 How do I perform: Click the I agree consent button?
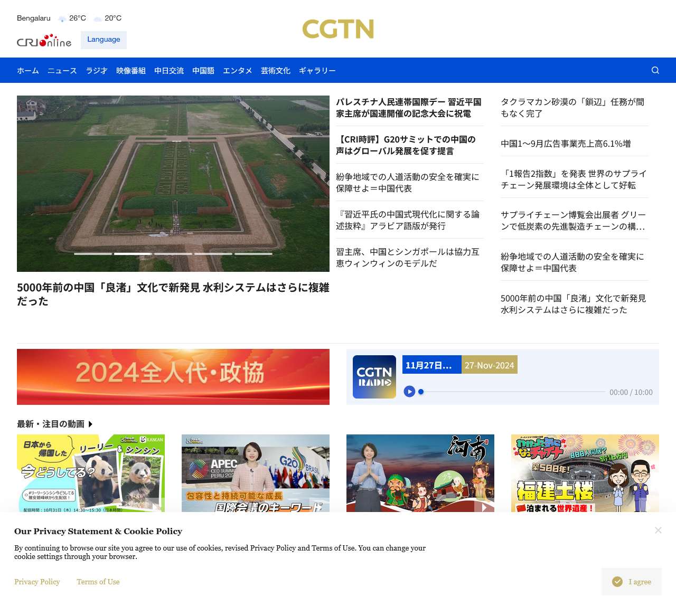(x=632, y=582)
